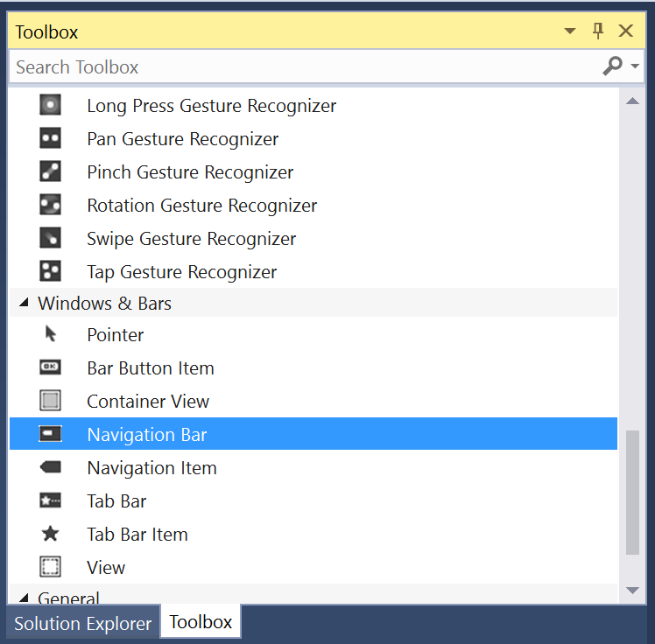Toggle the Toolbox auto-hide pin
655x644 pixels.
click(x=598, y=31)
